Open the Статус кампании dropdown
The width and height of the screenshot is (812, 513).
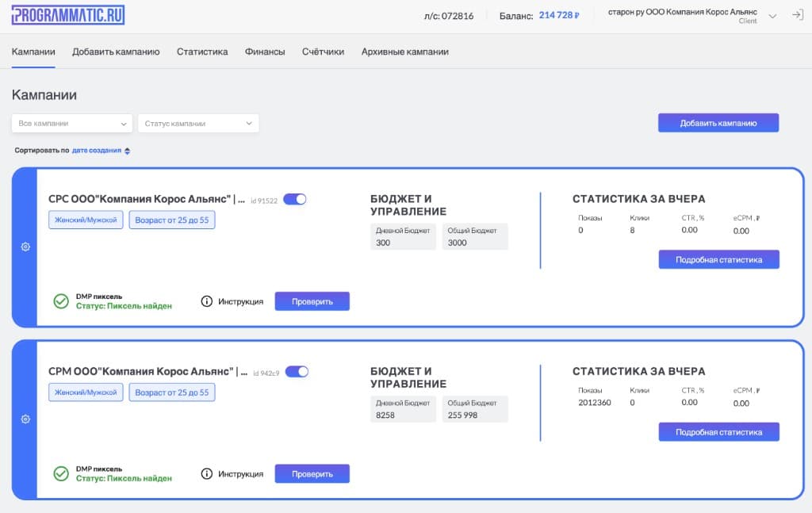coord(198,123)
